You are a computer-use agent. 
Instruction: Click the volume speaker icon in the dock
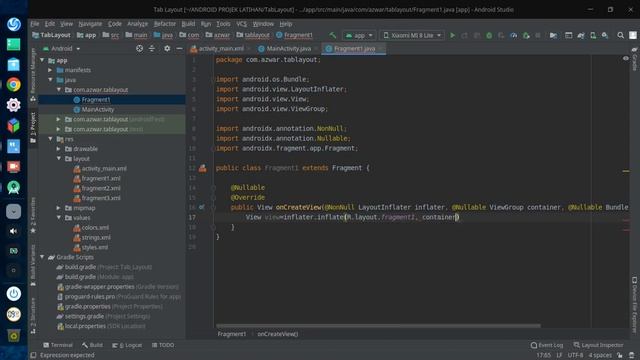pyautogui.click(x=13, y=231)
